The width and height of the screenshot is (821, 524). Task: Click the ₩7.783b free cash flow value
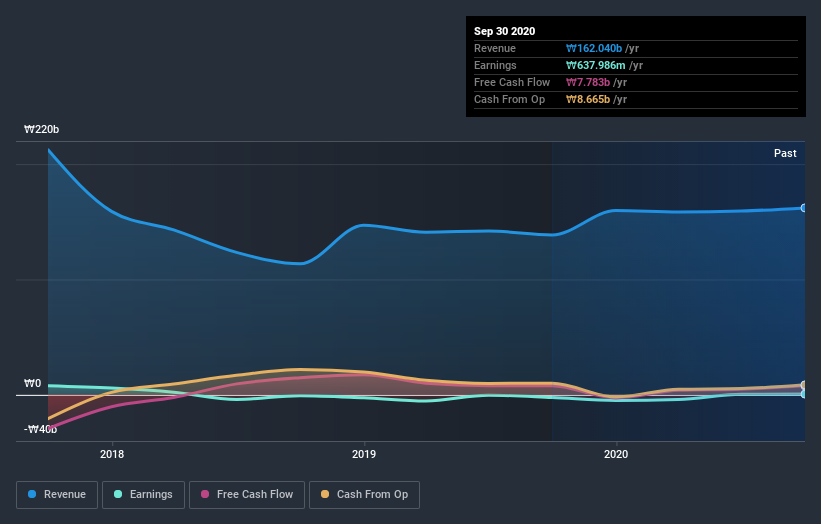pyautogui.click(x=587, y=82)
